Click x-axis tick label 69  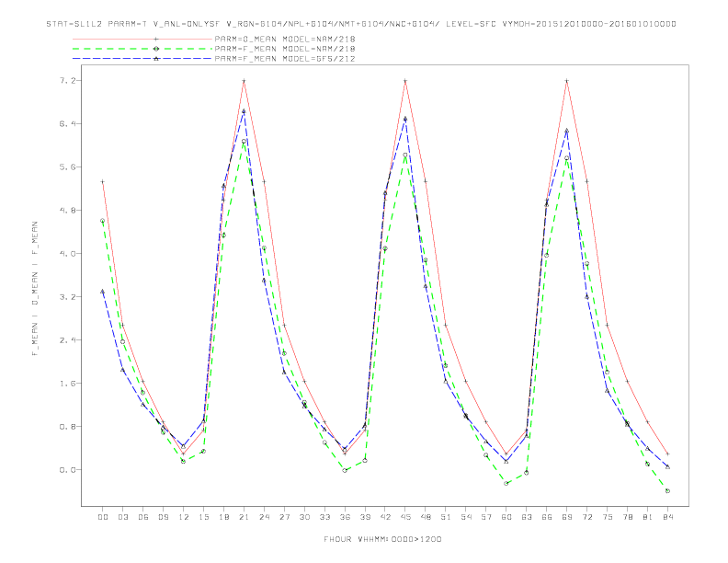pos(567,517)
